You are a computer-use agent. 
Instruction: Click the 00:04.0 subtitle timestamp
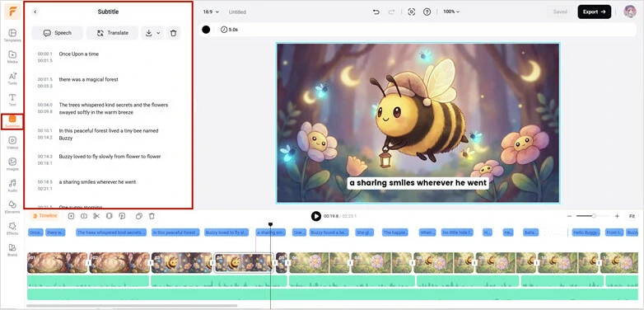point(45,105)
